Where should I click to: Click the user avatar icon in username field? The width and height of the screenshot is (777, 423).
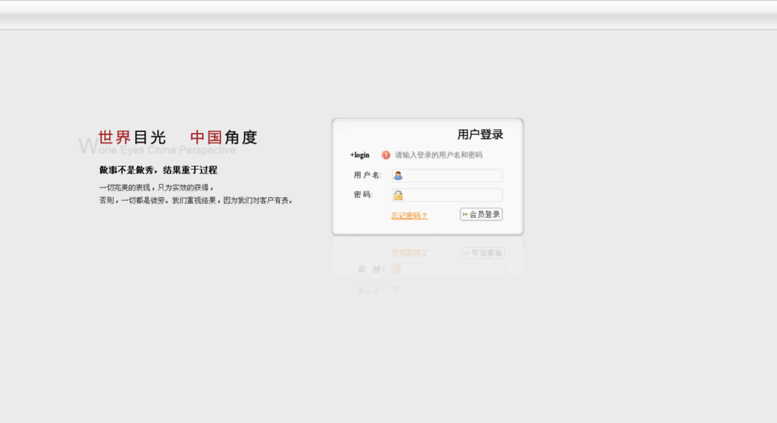click(398, 175)
